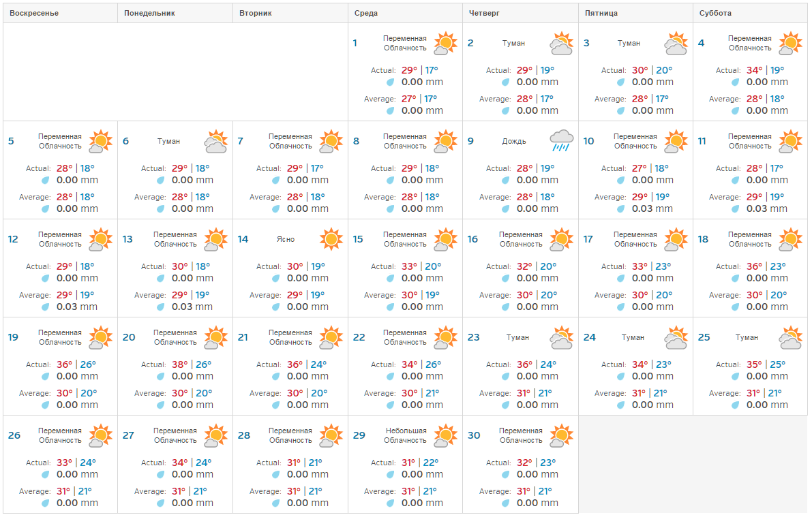Click the Дождь label on day 9
Viewport: 812px width, 515px height.
514,142
